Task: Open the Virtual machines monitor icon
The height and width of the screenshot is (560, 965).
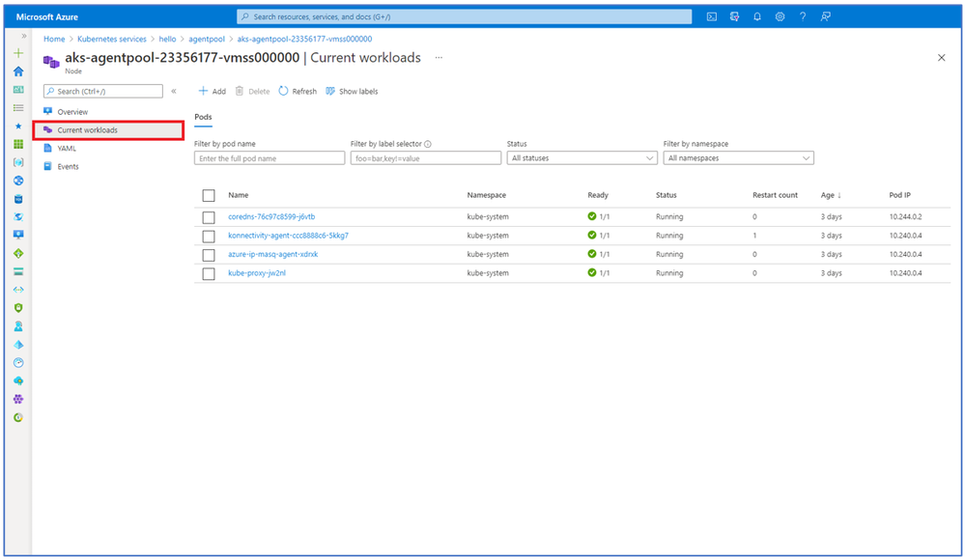Action: coord(18,235)
